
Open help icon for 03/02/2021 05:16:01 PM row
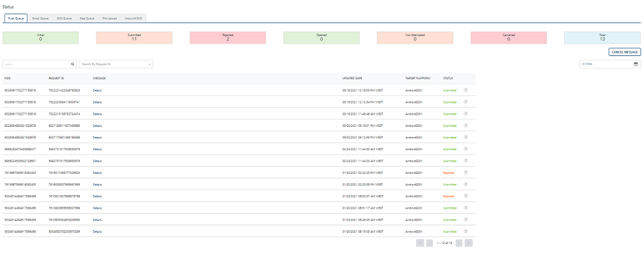466,126
